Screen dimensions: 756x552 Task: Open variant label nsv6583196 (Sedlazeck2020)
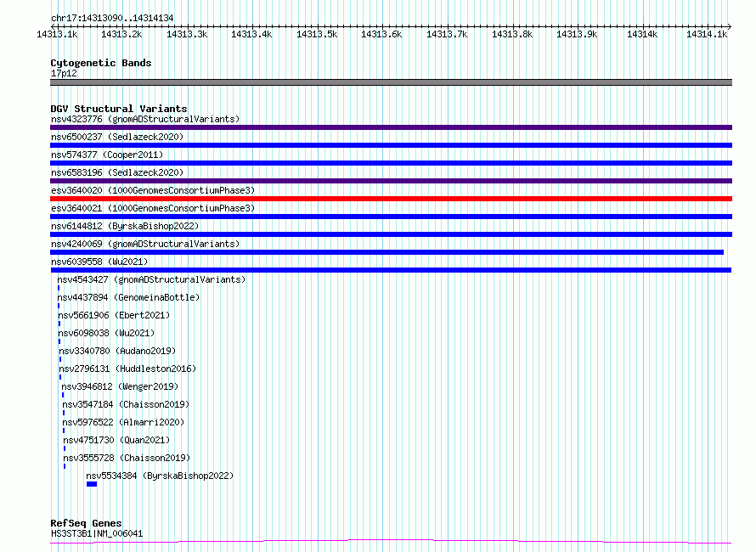[x=117, y=172]
